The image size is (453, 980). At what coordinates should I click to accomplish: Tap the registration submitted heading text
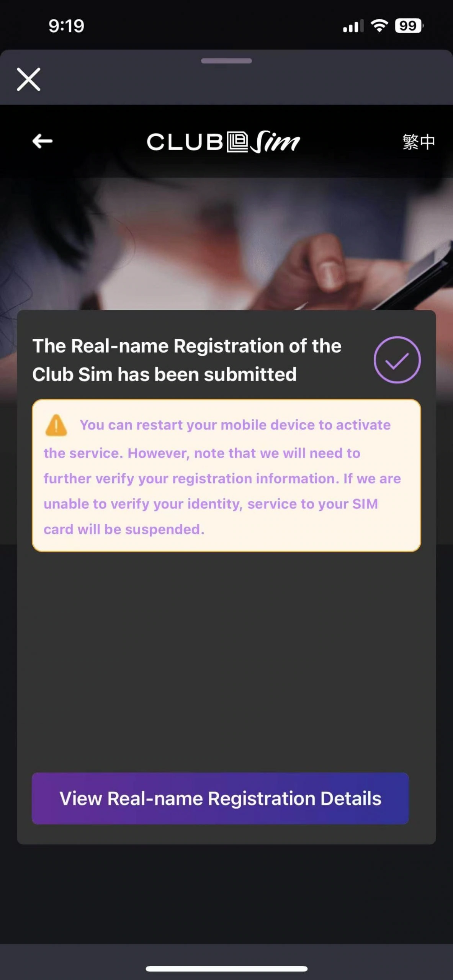point(187,360)
